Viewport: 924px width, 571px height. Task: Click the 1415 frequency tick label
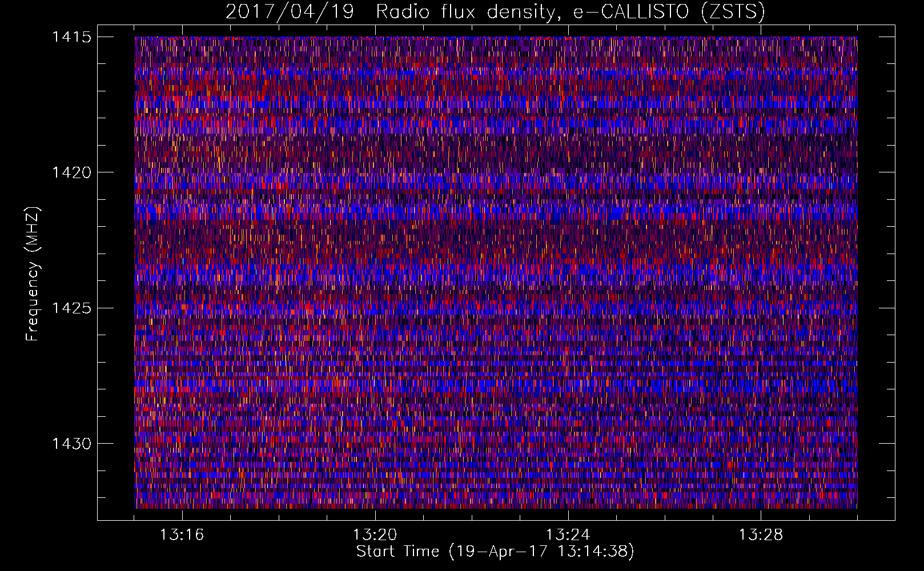coord(71,37)
